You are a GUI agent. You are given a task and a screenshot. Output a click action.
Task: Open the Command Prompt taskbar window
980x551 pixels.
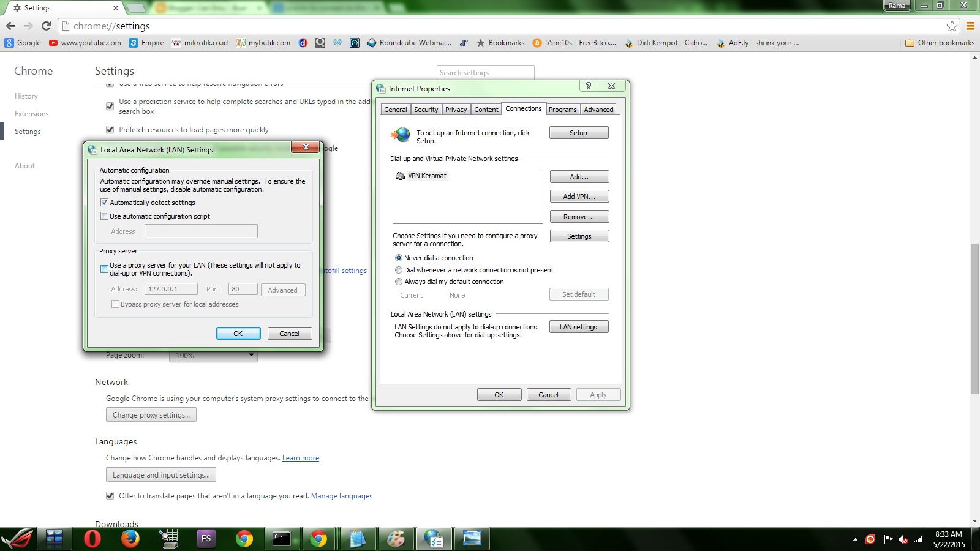[x=282, y=539]
